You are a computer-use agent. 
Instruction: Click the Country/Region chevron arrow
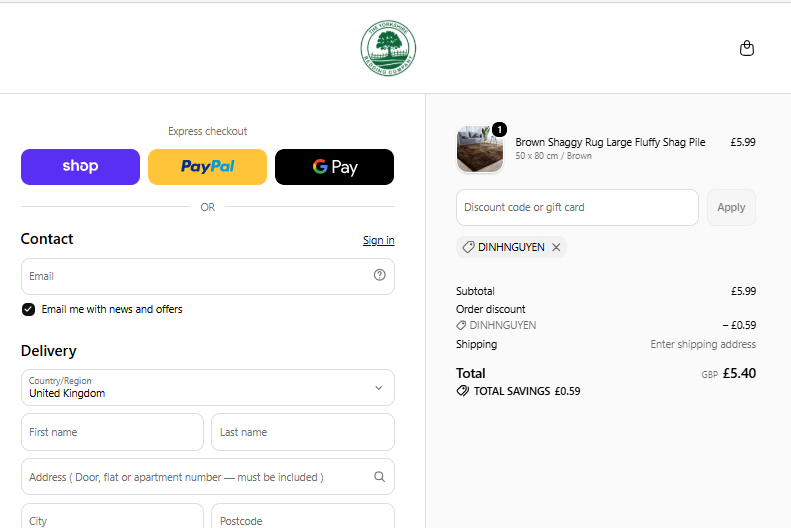pyautogui.click(x=378, y=388)
